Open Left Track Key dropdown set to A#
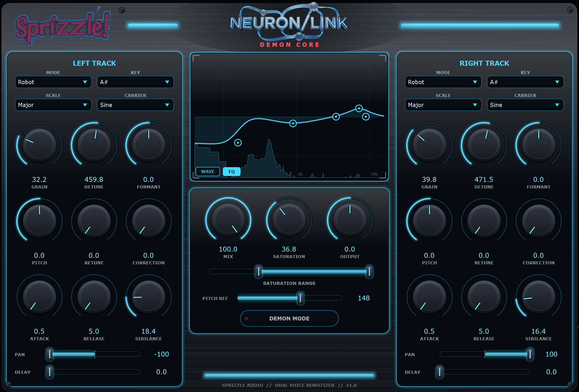This screenshot has width=579, height=392. tap(135, 82)
